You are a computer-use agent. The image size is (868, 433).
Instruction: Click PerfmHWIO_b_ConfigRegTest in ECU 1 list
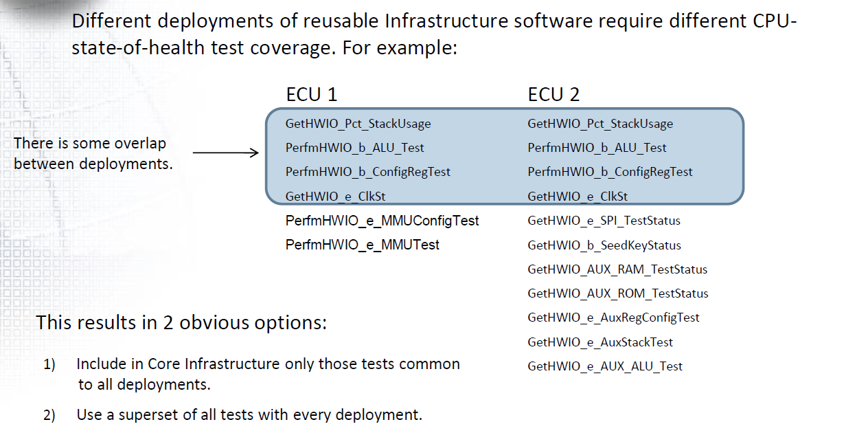[367, 172]
